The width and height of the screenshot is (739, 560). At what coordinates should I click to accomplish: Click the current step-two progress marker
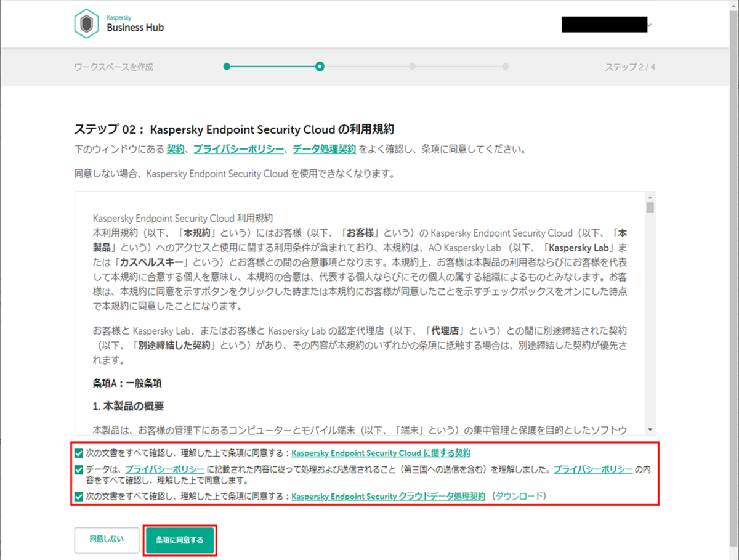320,67
